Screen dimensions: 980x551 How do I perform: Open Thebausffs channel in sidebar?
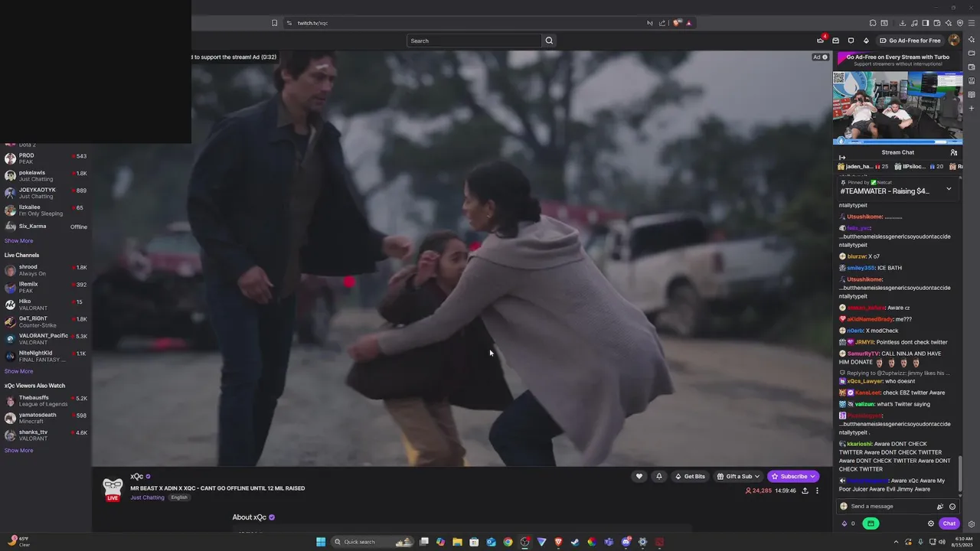click(x=46, y=401)
